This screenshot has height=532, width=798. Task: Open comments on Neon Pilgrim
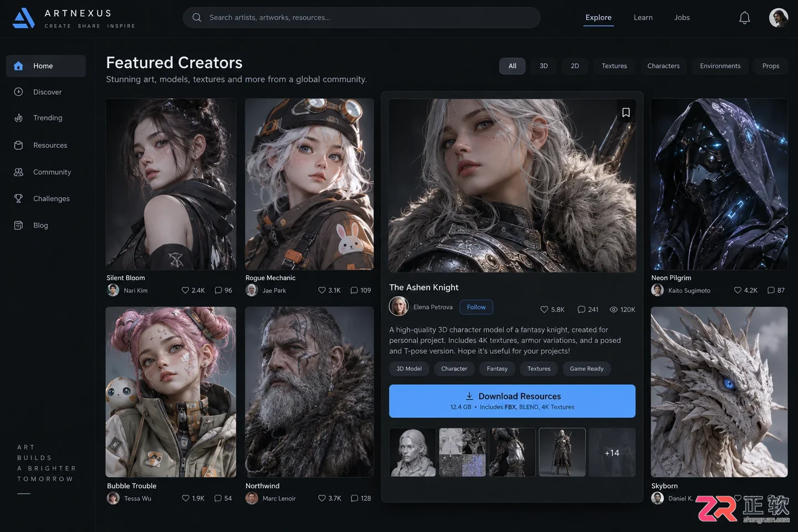771,290
